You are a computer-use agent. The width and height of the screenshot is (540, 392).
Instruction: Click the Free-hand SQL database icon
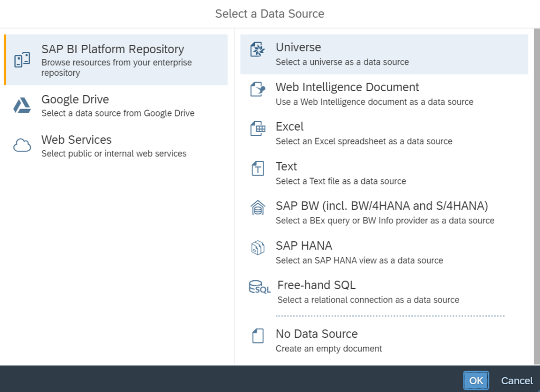click(x=259, y=287)
